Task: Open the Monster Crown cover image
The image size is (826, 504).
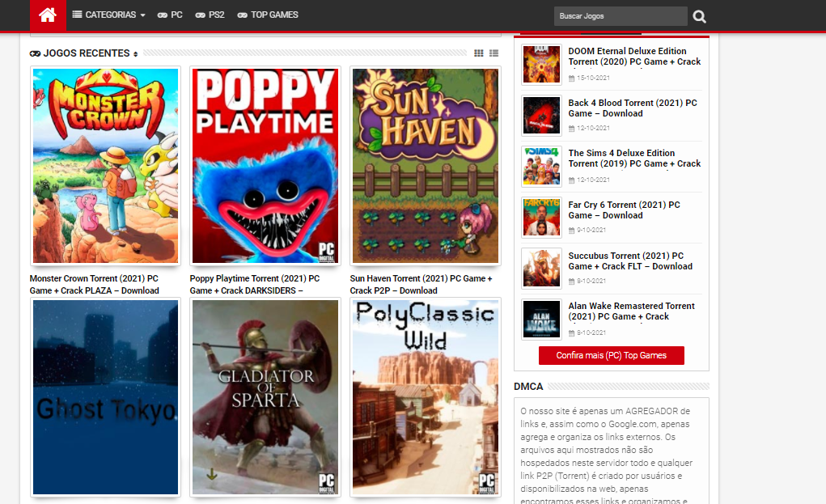Action: 105,166
